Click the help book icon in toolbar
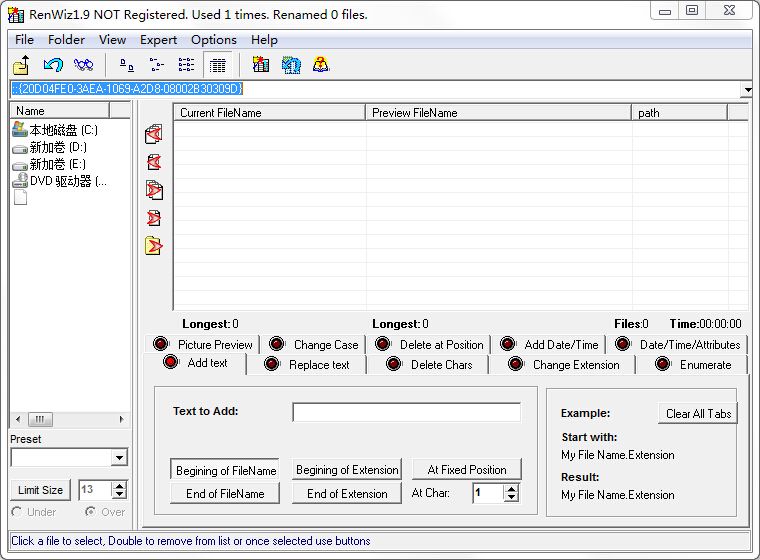760x560 pixels. (321, 64)
